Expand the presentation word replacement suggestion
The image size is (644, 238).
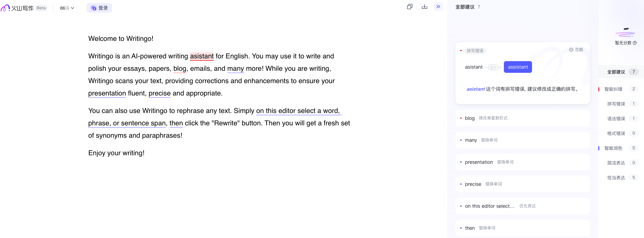coord(522,162)
